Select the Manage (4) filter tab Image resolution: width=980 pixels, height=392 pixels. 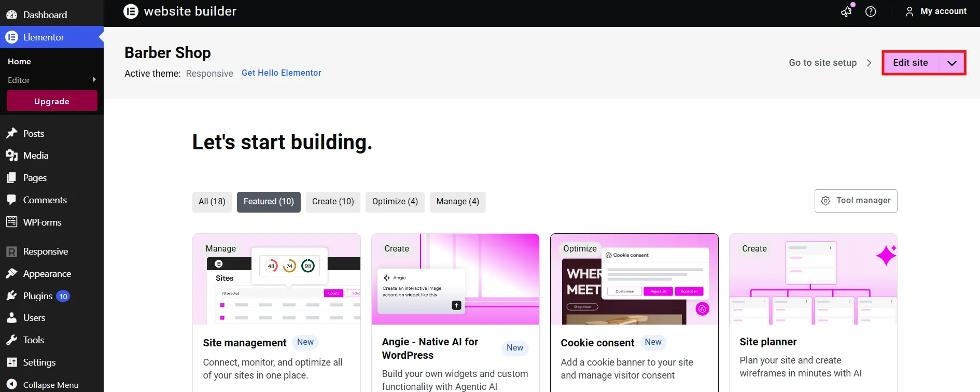(458, 202)
